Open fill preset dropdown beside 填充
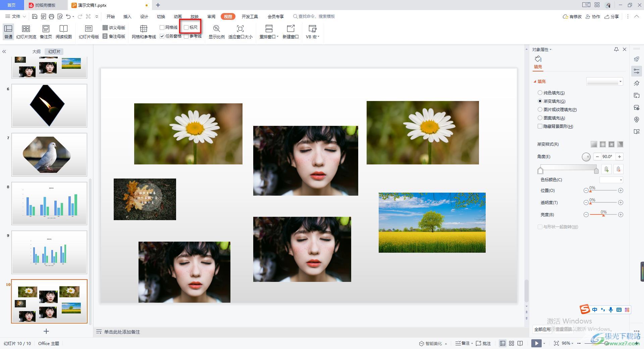644x349 pixels. click(x=604, y=82)
